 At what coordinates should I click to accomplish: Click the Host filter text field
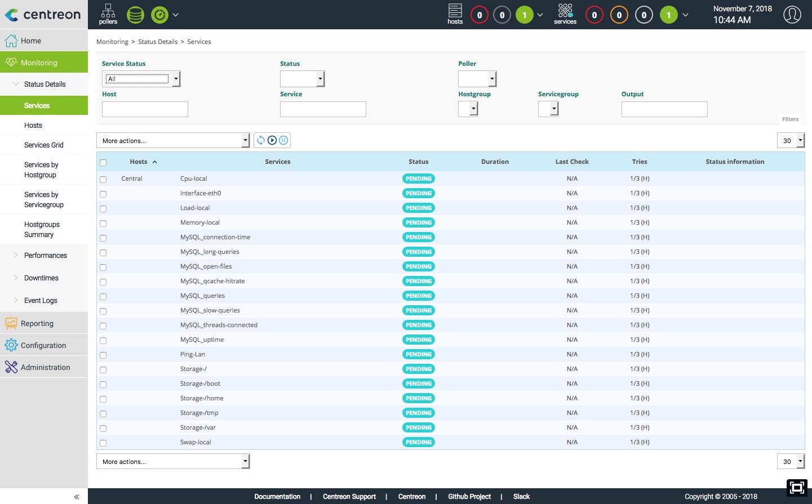[x=145, y=109]
